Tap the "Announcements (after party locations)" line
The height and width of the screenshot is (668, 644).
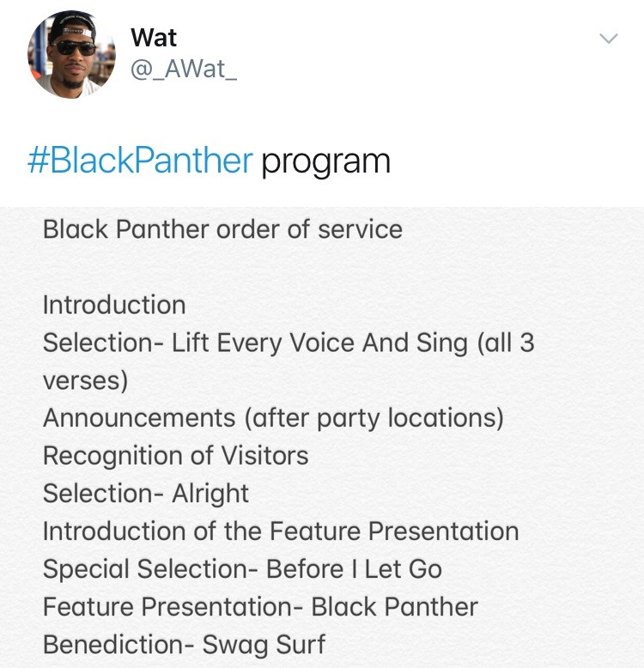(273, 418)
